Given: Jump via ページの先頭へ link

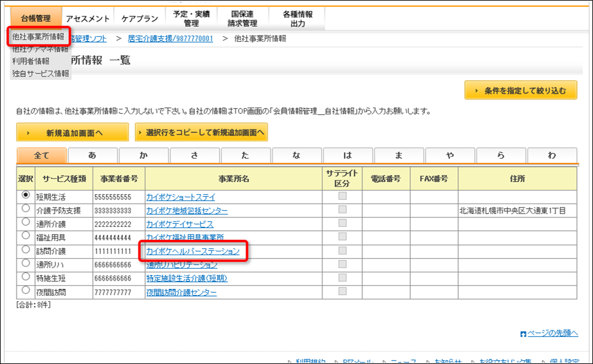Looking at the screenshot, I should pyautogui.click(x=553, y=333).
